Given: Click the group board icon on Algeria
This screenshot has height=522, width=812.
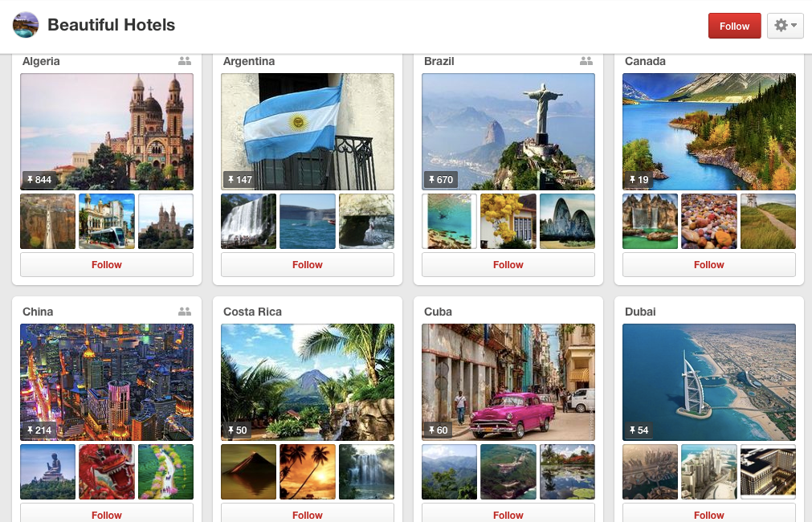Looking at the screenshot, I should click(x=185, y=61).
